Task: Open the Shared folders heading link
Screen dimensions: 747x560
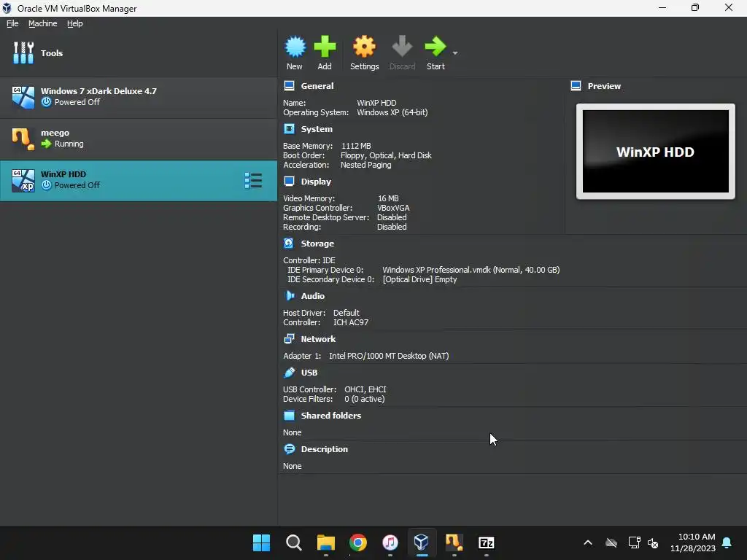Action: (x=331, y=416)
